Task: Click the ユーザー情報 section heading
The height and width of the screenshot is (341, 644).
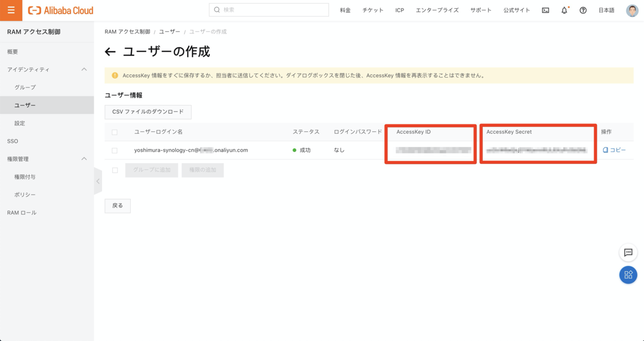Action: [123, 95]
